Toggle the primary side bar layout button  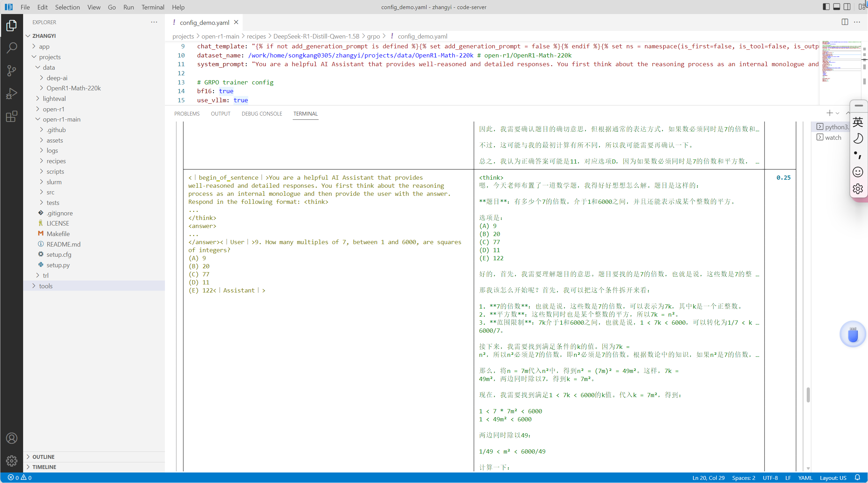(826, 7)
